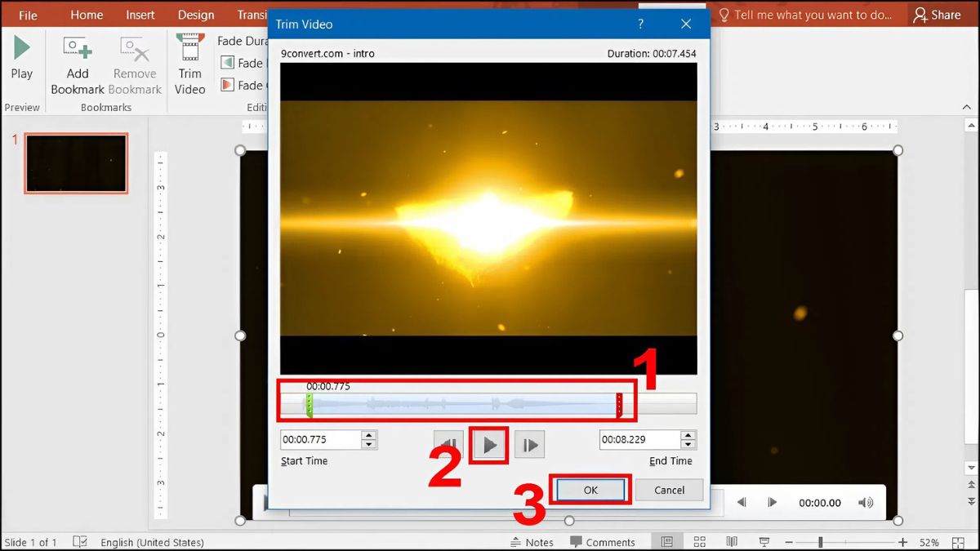
Task: Increase Start Time with up arrow
Action: click(x=369, y=435)
